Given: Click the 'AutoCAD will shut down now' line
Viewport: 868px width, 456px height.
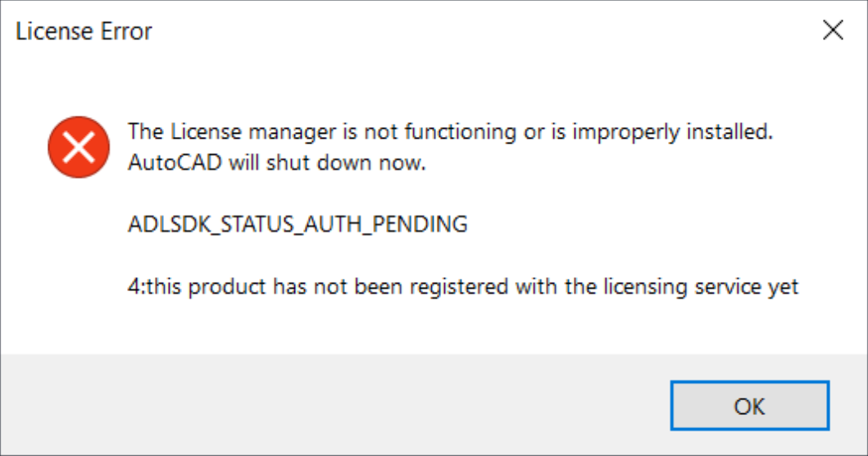Looking at the screenshot, I should (x=278, y=162).
